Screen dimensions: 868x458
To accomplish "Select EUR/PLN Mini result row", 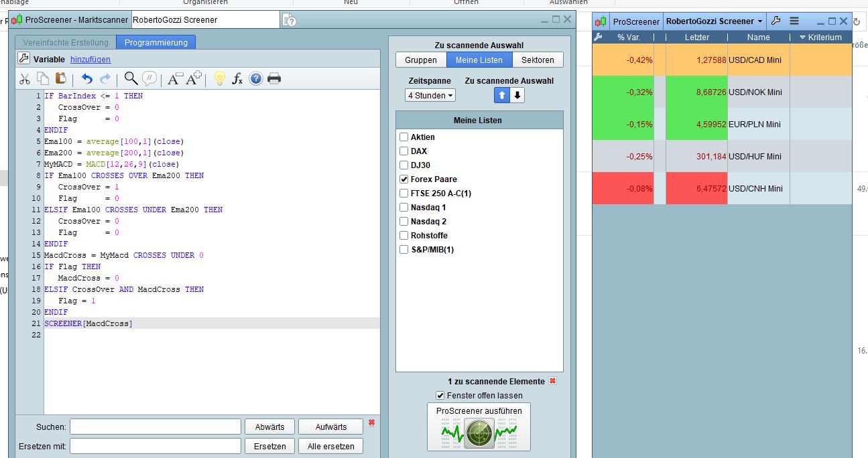I will click(x=722, y=124).
